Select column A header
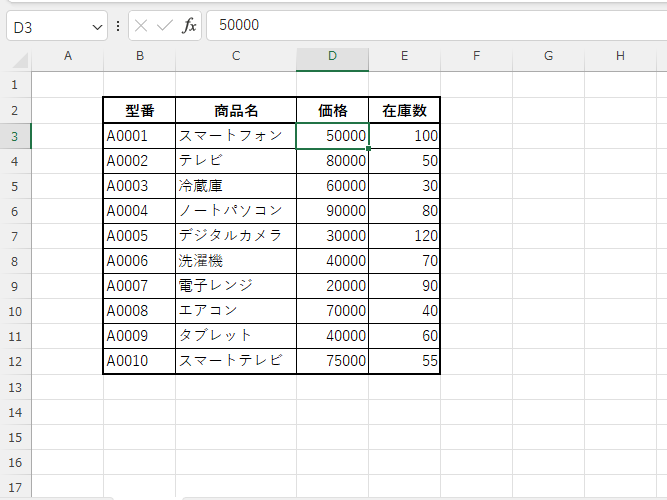Screen dimensions: 667x500 [68, 56]
